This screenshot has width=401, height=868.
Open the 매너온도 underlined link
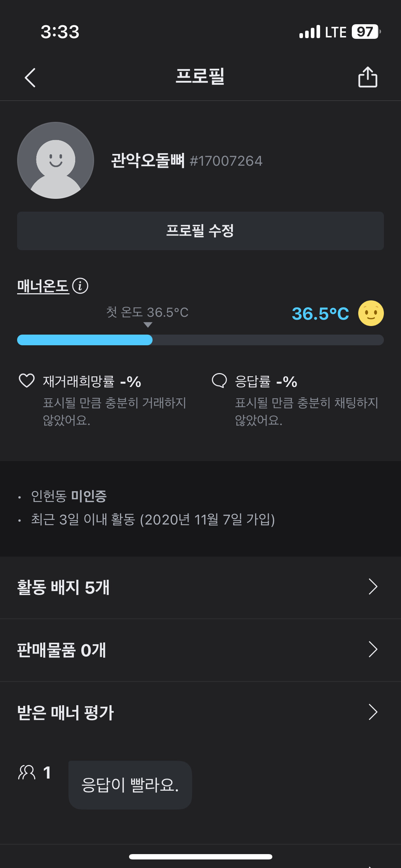coord(43,286)
